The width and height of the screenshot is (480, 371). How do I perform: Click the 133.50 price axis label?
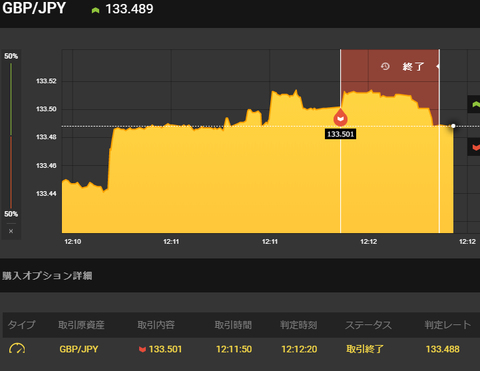click(x=46, y=109)
